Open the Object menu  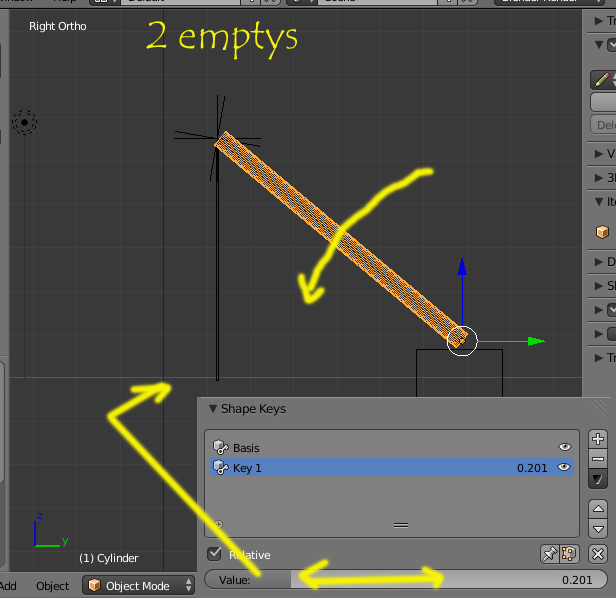pos(52,586)
